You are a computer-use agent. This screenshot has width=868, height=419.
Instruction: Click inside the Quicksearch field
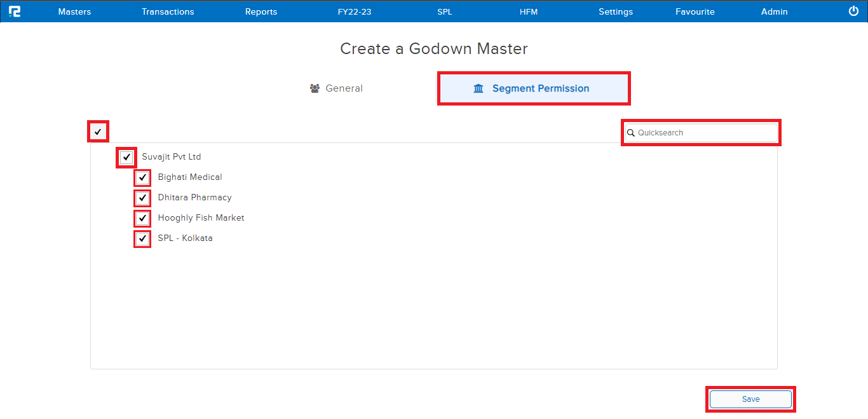click(x=705, y=133)
